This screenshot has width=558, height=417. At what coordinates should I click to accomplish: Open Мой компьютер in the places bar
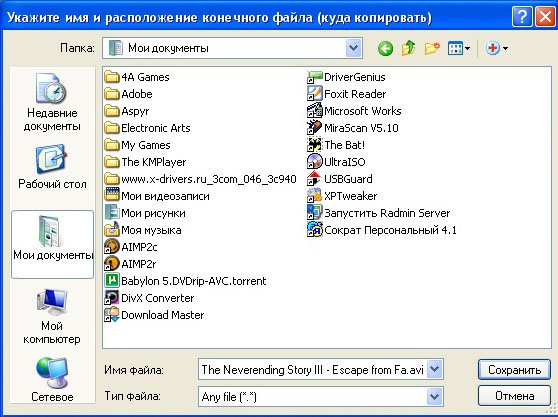point(52,316)
